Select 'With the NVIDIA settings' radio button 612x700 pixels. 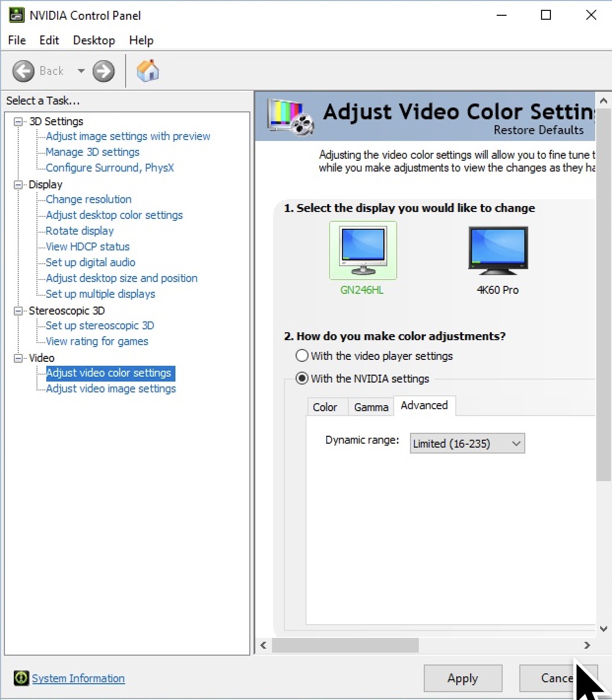tap(302, 379)
